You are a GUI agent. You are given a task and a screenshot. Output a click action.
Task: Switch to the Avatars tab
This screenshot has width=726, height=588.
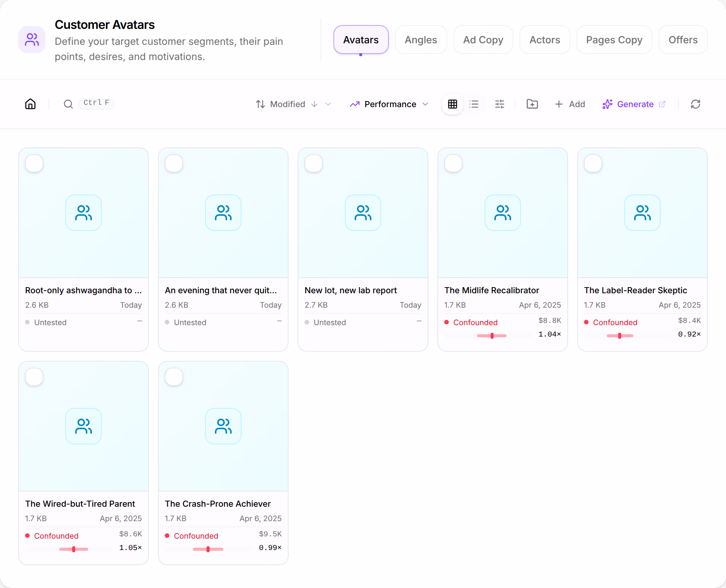[x=361, y=40]
